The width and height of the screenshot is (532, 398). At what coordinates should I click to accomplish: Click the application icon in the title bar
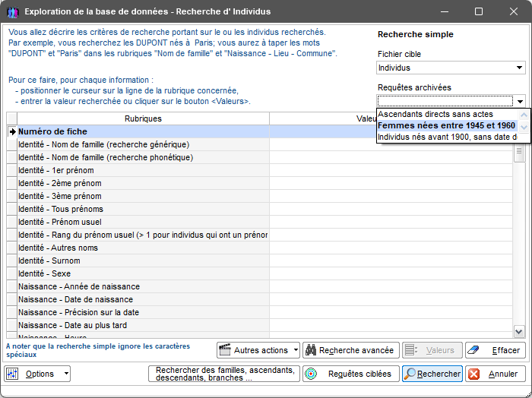point(13,12)
